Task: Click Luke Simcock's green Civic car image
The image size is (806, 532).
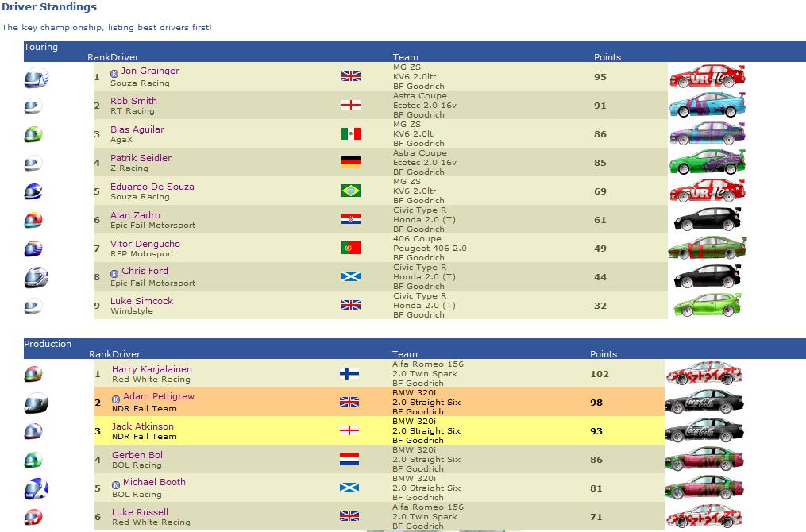Action: point(708,306)
